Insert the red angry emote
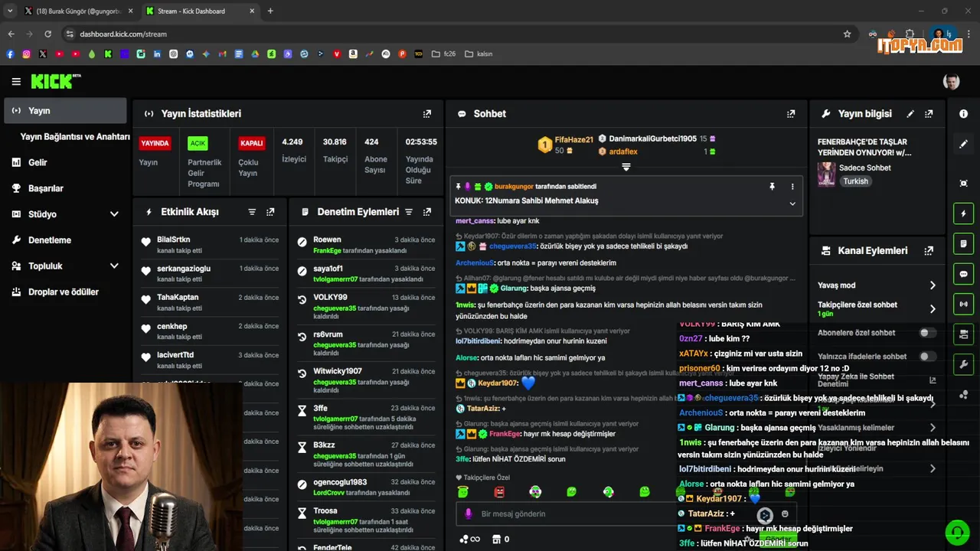The image size is (980, 551). pos(499,492)
